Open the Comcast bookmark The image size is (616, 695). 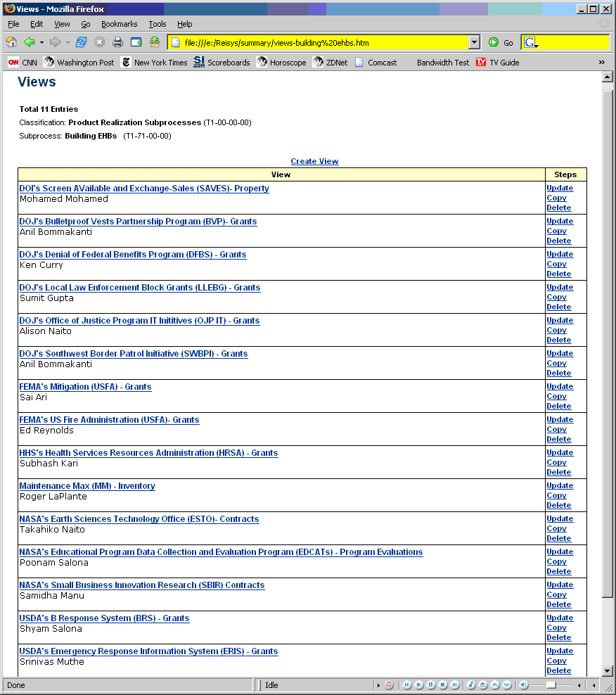click(376, 63)
